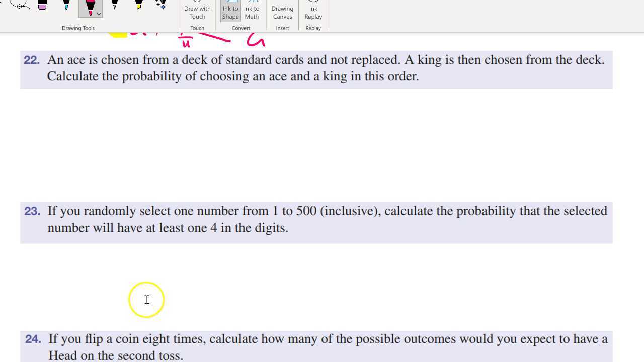This screenshot has height=362, width=644.
Task: Click the text 'If you flip a coin eight times'
Action: [127, 339]
